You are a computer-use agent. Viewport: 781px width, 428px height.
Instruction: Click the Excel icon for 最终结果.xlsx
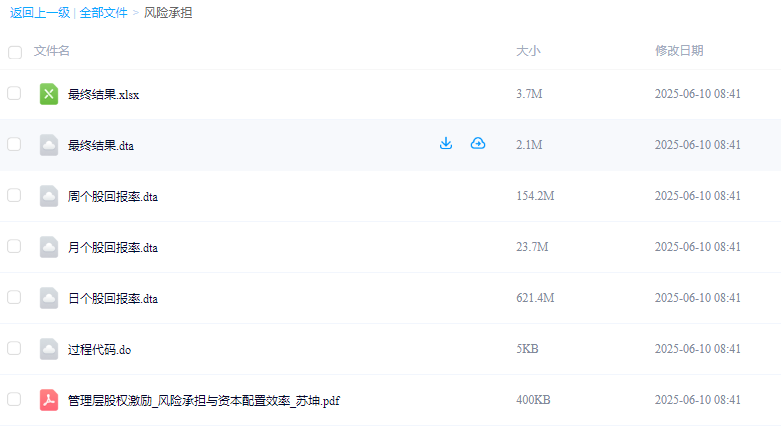point(49,94)
